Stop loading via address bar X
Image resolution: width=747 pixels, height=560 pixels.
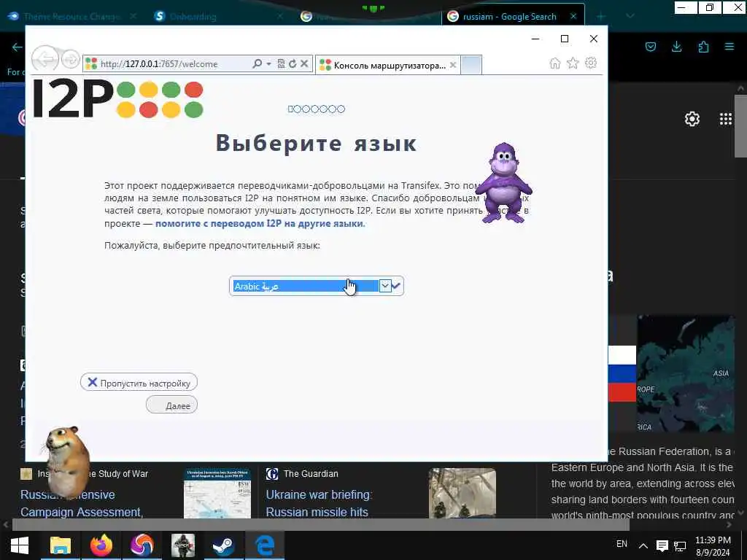click(304, 64)
